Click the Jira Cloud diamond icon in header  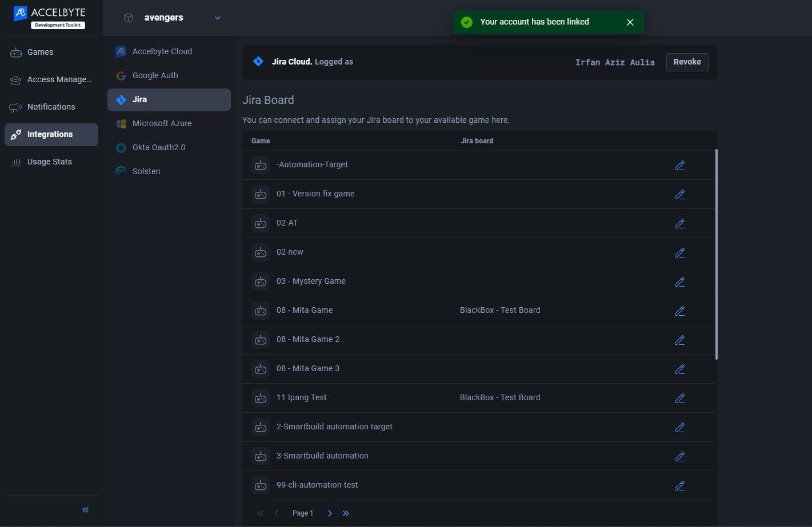pos(258,61)
